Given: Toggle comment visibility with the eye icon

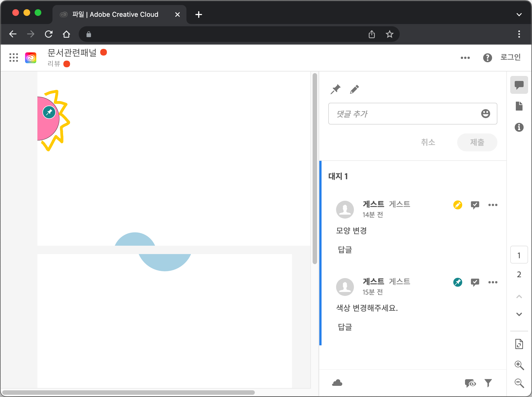Looking at the screenshot, I should coord(471,383).
